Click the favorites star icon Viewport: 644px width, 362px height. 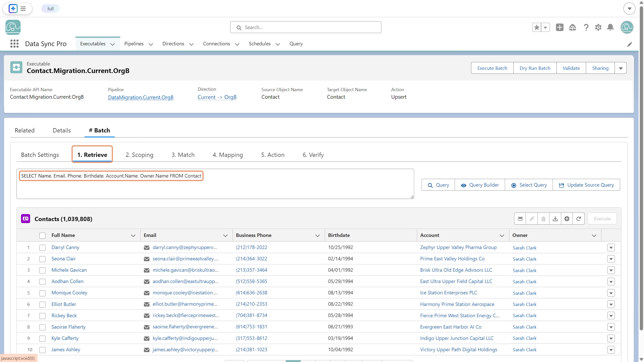536,27
